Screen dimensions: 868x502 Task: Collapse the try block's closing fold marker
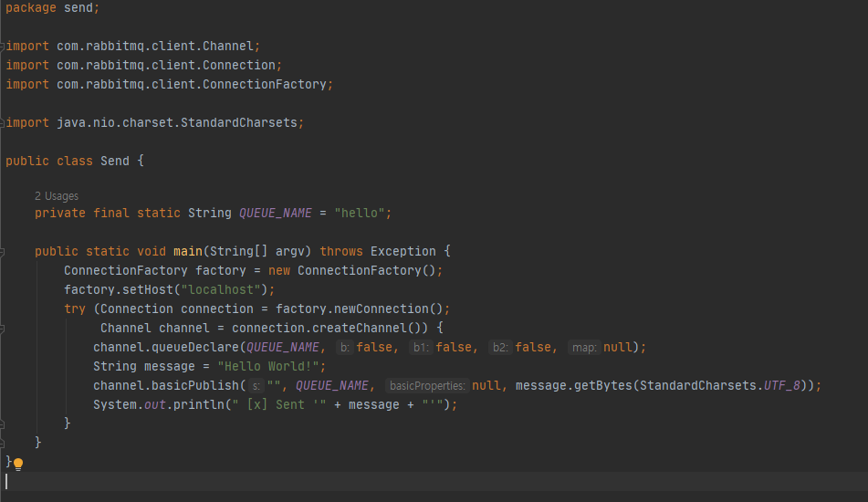point(2,424)
